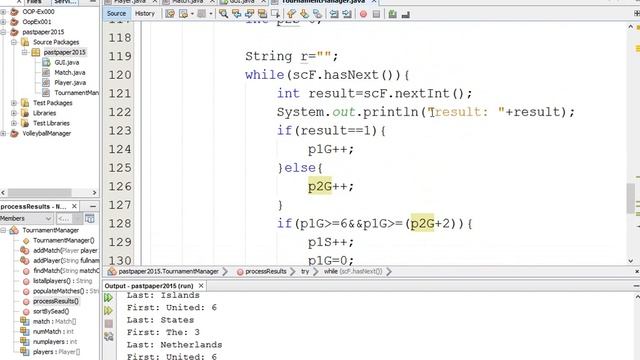Click the try breadcrumb

click(305, 271)
